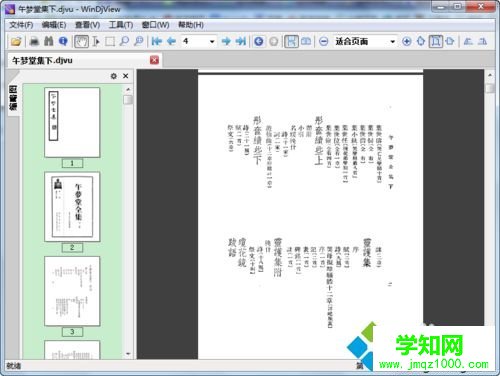The image size is (500, 376).
Task: Go to previous page arrow
Action: pyautogui.click(x=171, y=41)
